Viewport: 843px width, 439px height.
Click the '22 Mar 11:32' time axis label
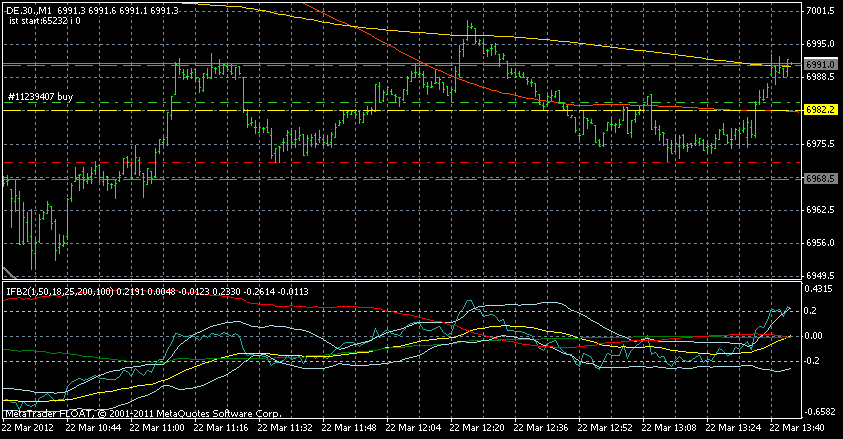click(x=285, y=428)
